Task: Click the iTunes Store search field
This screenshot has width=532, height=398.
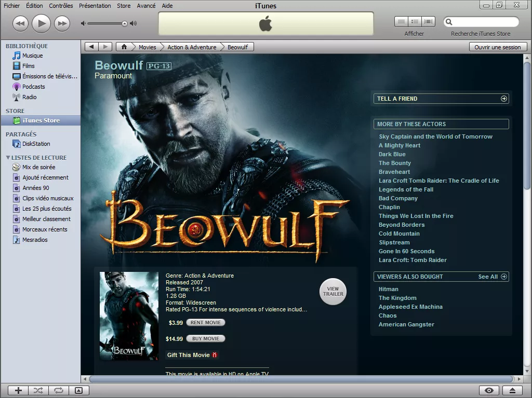Action: 481,22
